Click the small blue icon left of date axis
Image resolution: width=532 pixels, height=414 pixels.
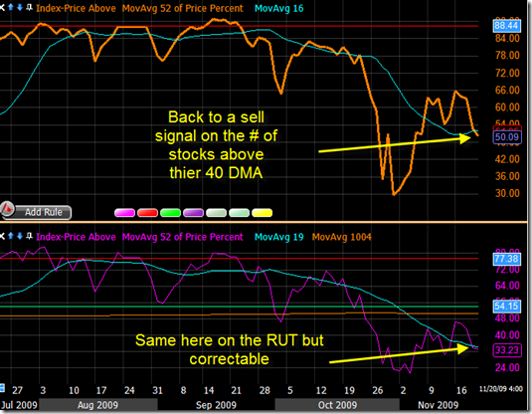tap(2, 388)
